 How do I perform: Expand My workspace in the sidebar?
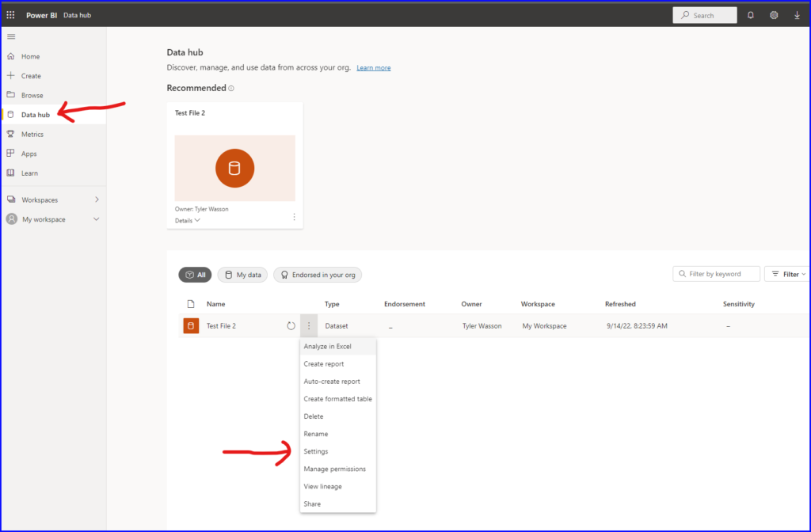coord(43,219)
